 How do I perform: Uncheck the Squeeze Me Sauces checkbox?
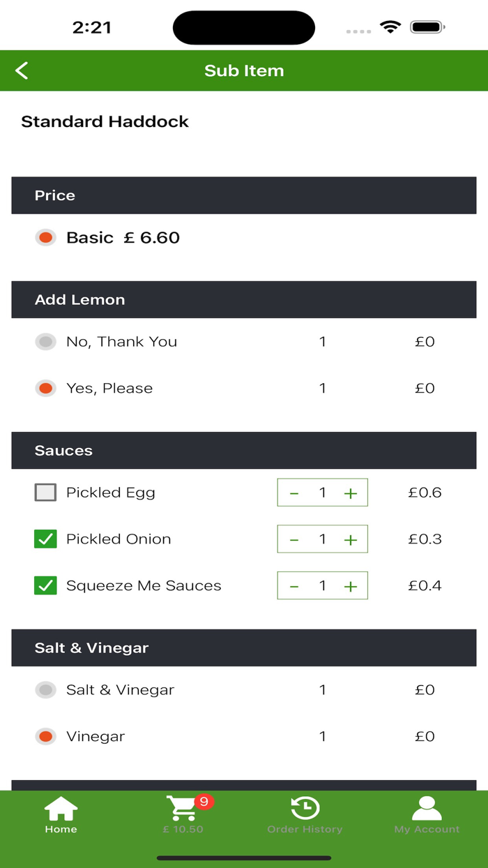tap(45, 586)
